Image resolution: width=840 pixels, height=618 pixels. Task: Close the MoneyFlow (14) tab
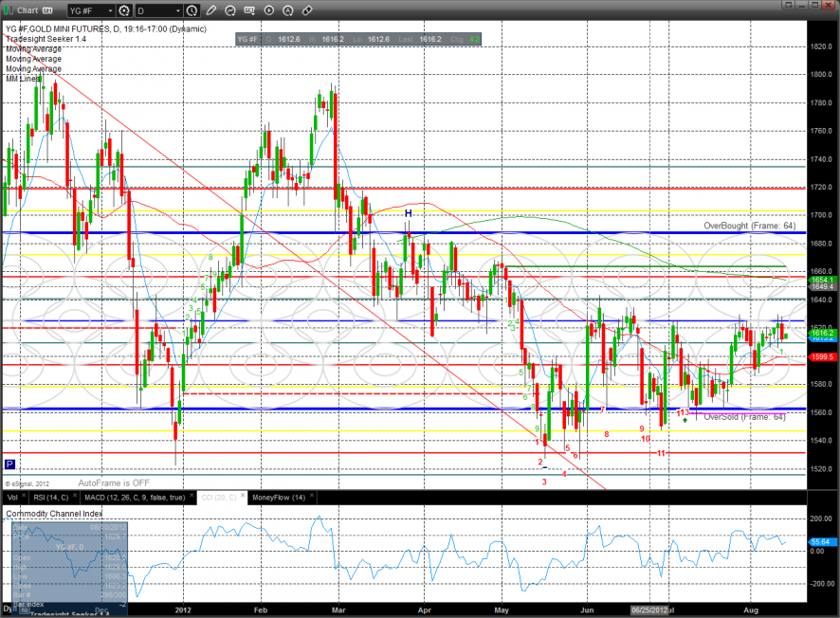[x=313, y=497]
